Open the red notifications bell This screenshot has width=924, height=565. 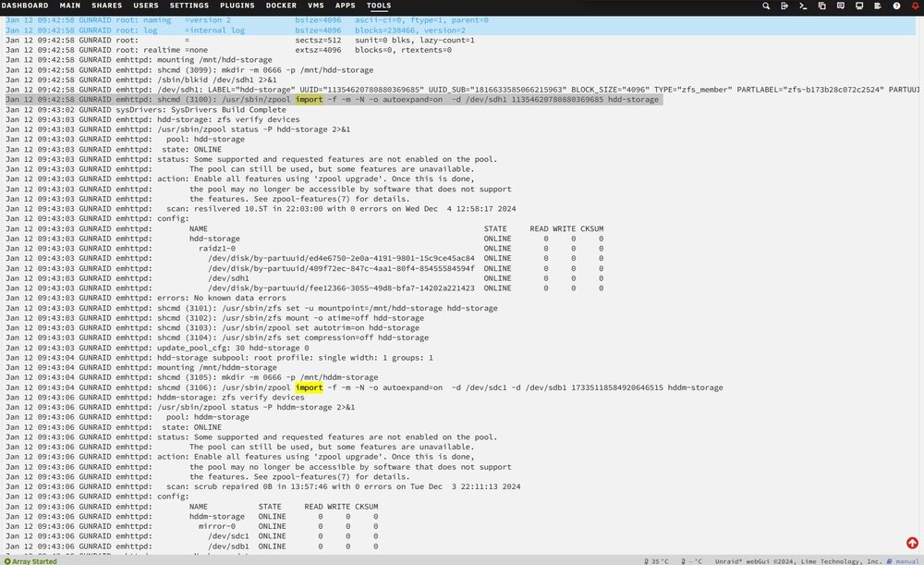click(915, 6)
